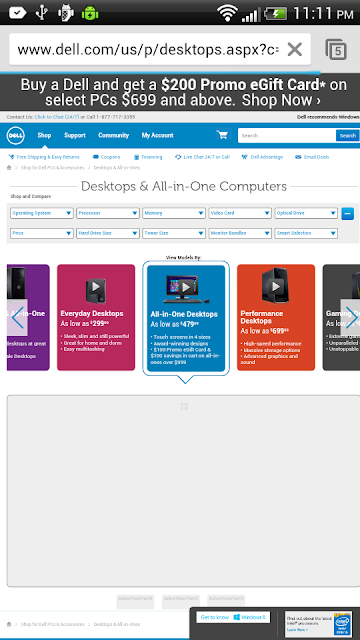Open the browser tabs counter icon

click(336, 50)
